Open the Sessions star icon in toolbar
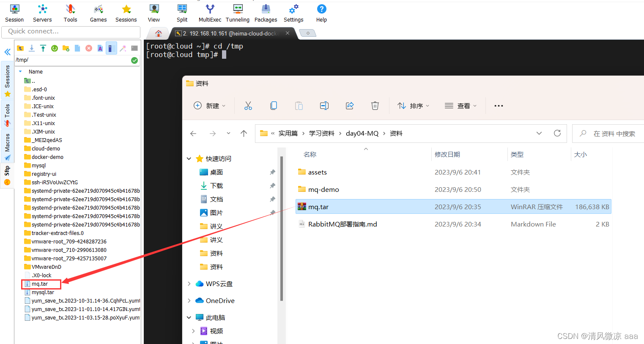 pyautogui.click(x=126, y=13)
